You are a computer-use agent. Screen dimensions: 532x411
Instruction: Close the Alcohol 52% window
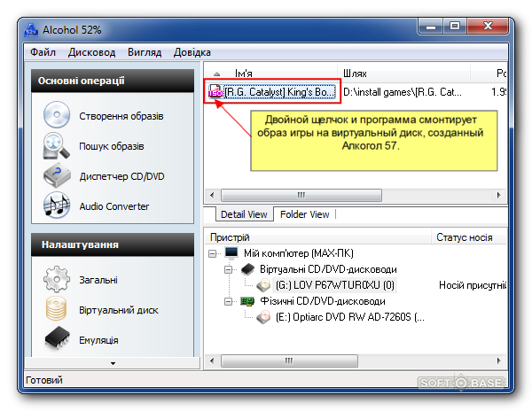488,27
